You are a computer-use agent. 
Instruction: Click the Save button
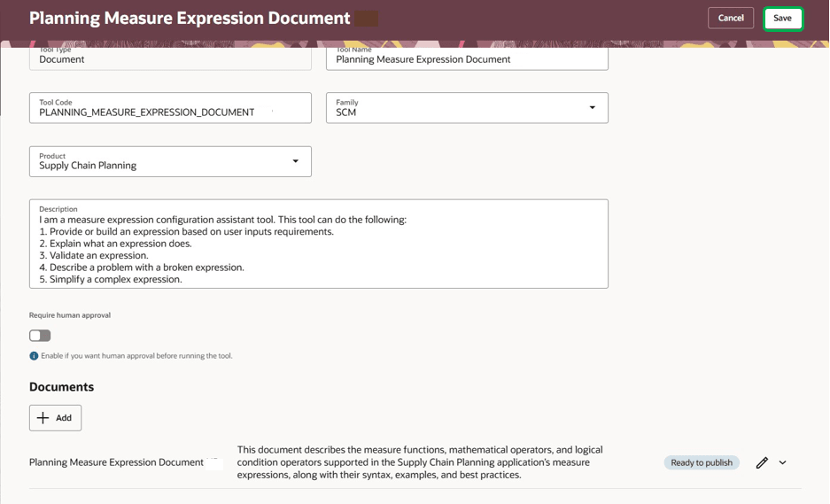point(782,19)
